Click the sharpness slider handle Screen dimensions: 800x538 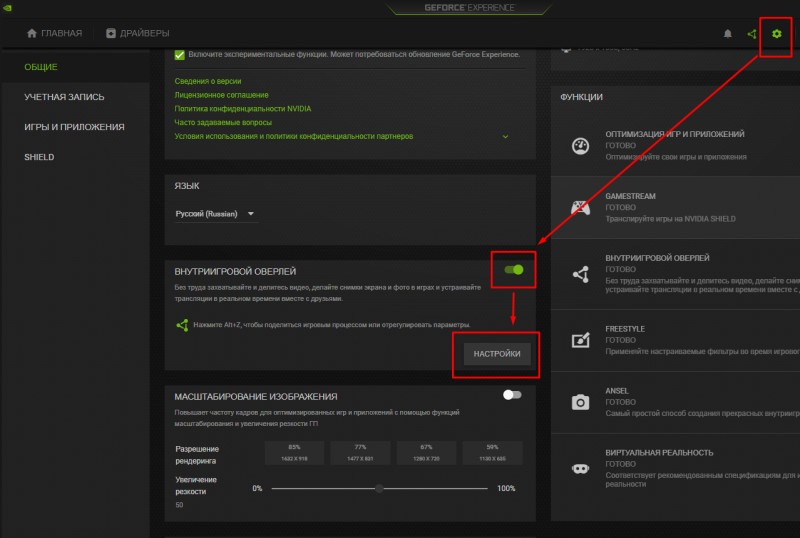(x=379, y=488)
